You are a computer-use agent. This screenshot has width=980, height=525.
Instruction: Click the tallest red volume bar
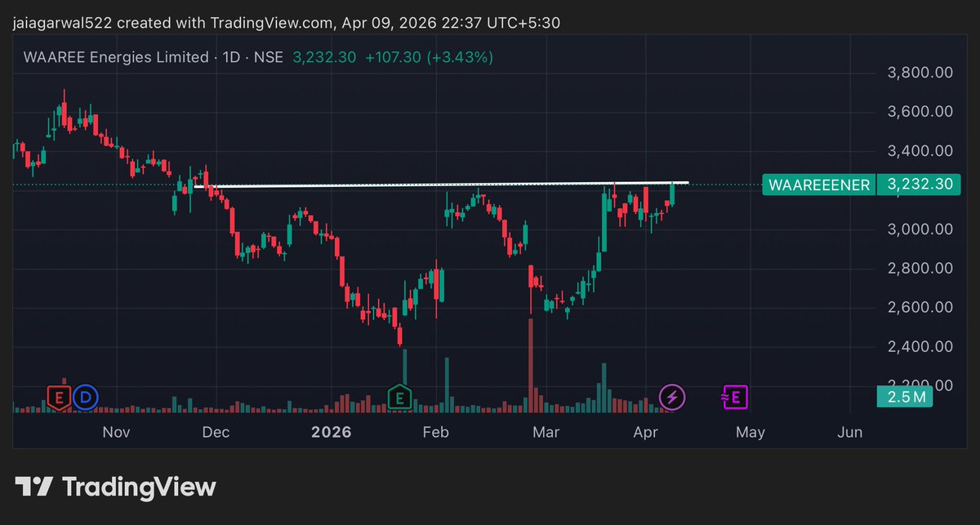click(x=531, y=365)
